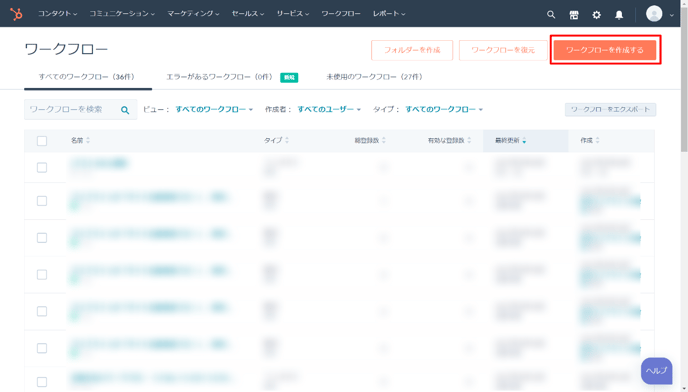Toggle the select-all checkbox in table header
Viewport: 688px width, 392px height.
[42, 141]
